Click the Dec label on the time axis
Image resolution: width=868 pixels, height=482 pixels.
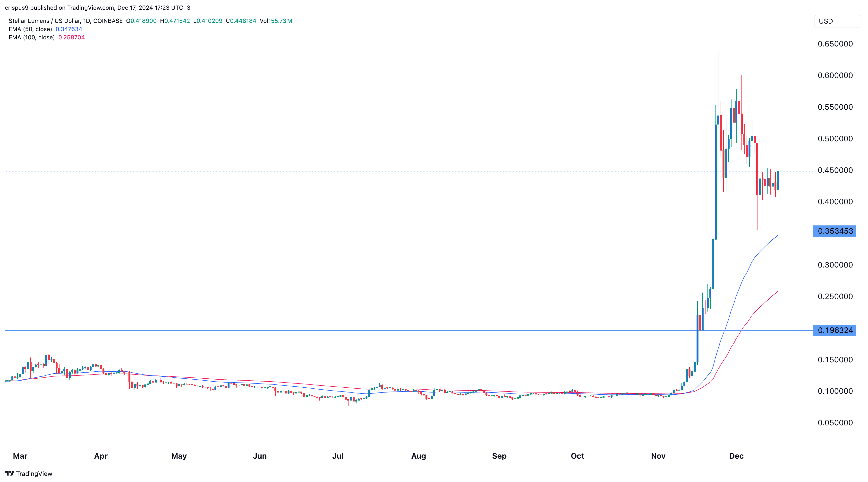tap(737, 456)
